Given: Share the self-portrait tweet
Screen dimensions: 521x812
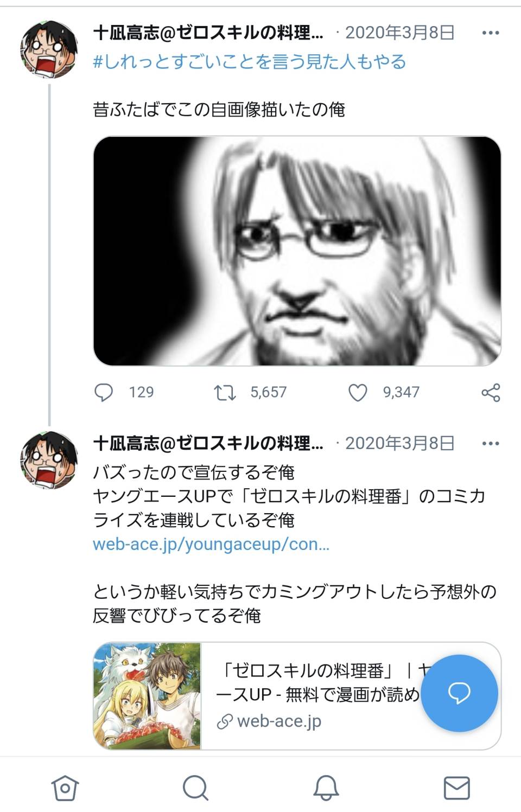Looking at the screenshot, I should tap(491, 392).
